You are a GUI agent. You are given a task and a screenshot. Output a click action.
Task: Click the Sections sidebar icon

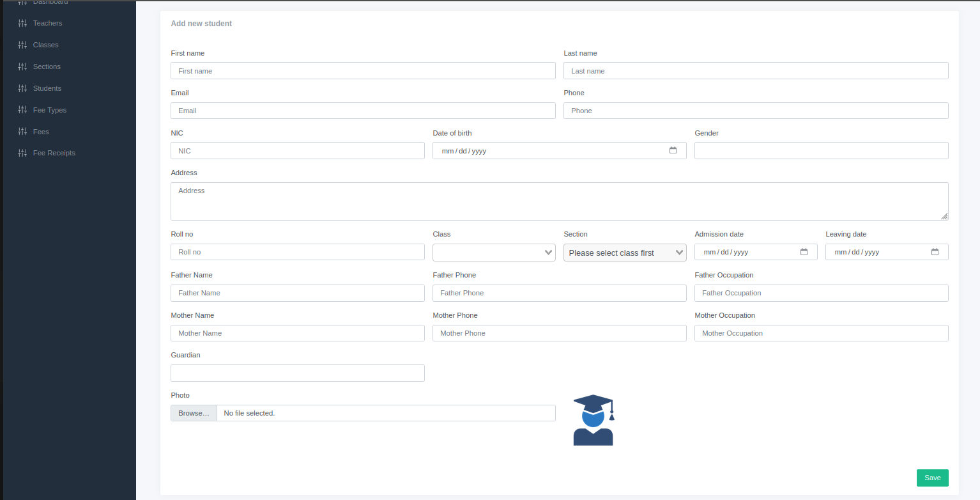click(x=23, y=66)
